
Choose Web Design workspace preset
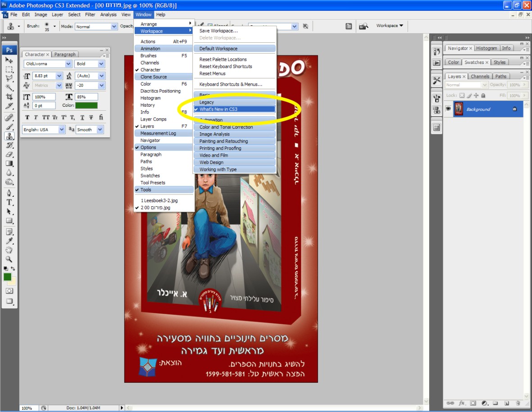tap(234, 163)
